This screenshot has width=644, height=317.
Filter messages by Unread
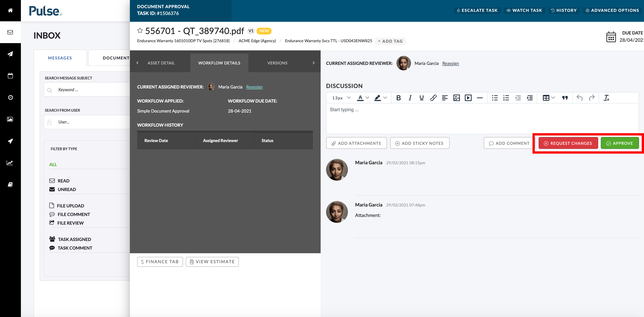pyautogui.click(x=62, y=189)
